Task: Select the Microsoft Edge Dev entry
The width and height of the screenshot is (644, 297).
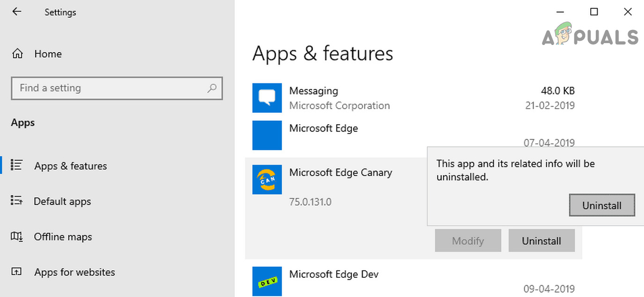Action: point(334,275)
